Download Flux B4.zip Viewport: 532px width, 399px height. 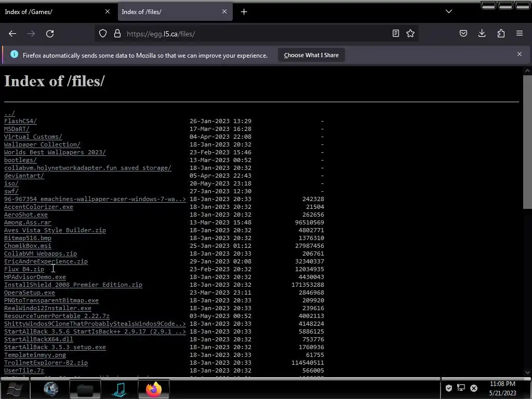[24, 270]
